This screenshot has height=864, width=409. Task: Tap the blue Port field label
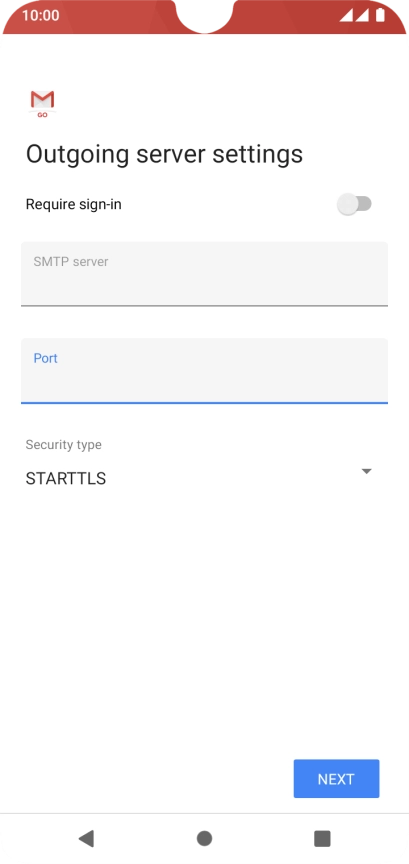[x=46, y=358]
